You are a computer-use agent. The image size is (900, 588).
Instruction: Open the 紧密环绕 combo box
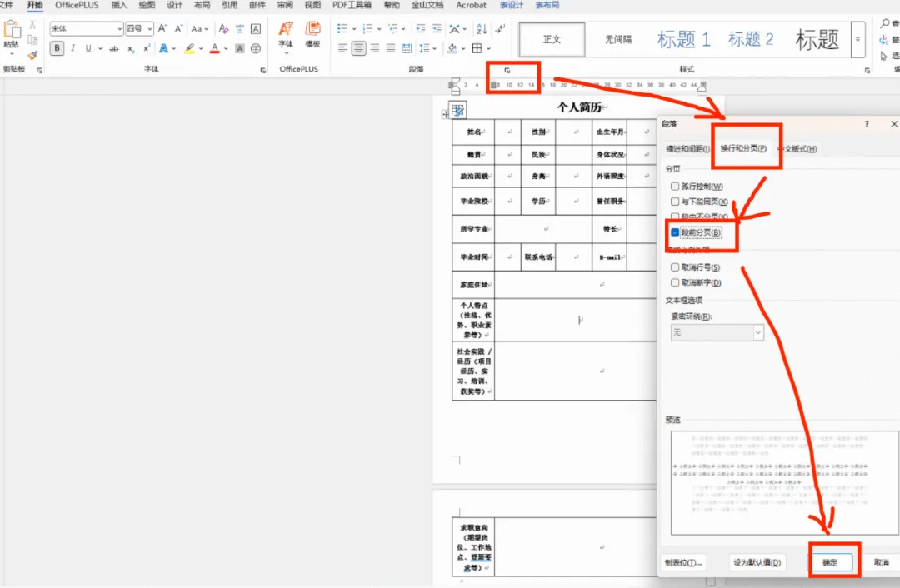pyautogui.click(x=717, y=332)
